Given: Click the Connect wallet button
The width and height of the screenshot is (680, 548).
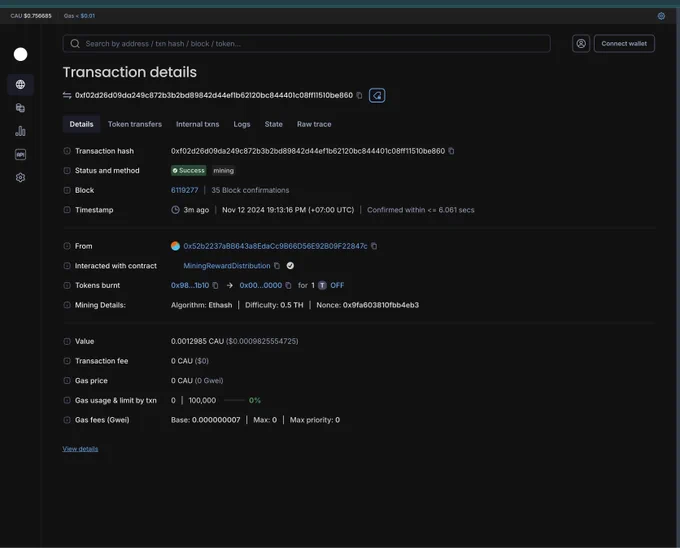Looking at the screenshot, I should (x=624, y=43).
